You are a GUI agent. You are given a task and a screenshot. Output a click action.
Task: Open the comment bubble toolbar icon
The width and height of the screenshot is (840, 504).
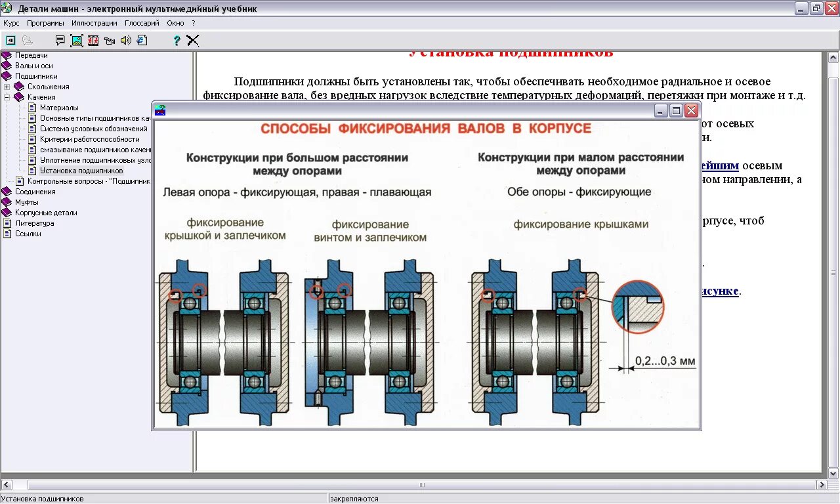point(60,40)
